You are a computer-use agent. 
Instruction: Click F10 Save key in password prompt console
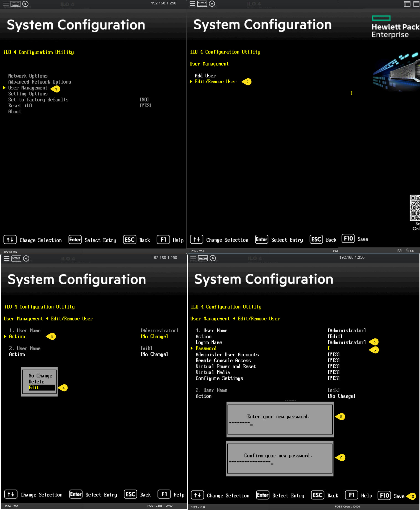pyautogui.click(x=385, y=495)
